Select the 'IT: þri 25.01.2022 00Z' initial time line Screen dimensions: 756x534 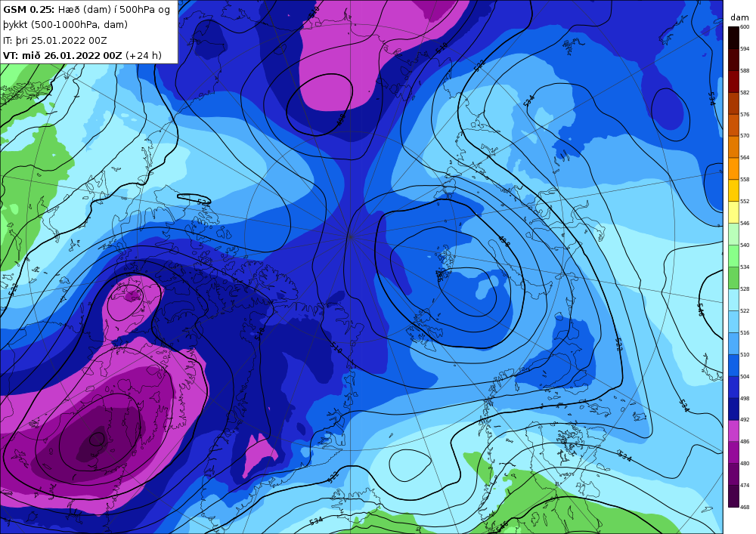55,41
